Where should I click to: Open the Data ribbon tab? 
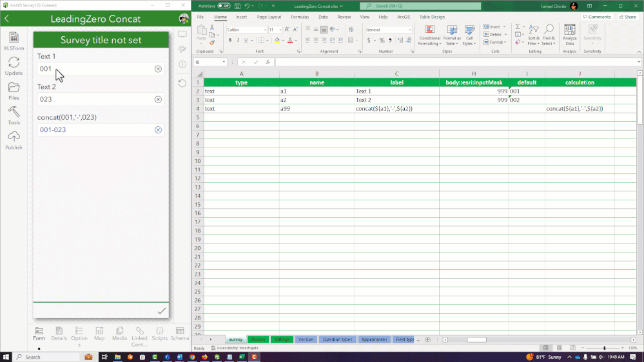323,17
